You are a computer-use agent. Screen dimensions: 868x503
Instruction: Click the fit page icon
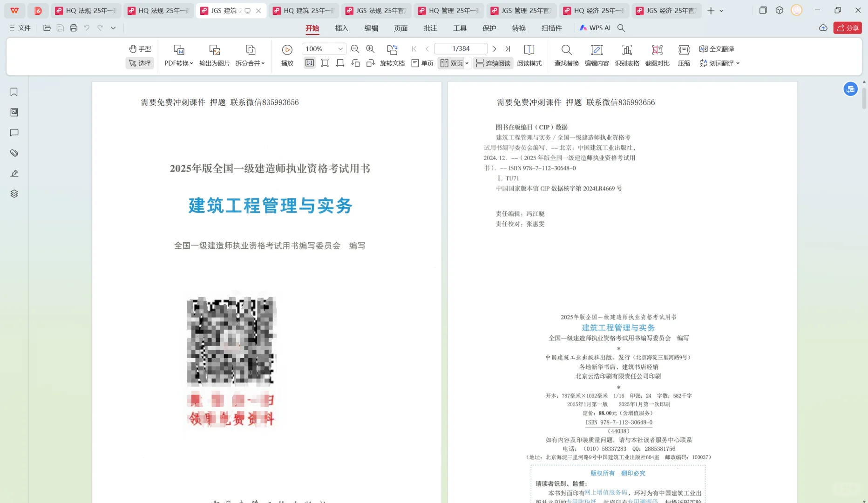click(325, 63)
